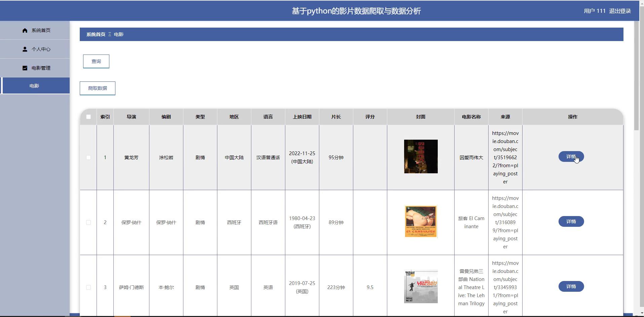This screenshot has width=644, height=317.
Task: Click the chart icon beside 电影管理
Action: click(25, 68)
